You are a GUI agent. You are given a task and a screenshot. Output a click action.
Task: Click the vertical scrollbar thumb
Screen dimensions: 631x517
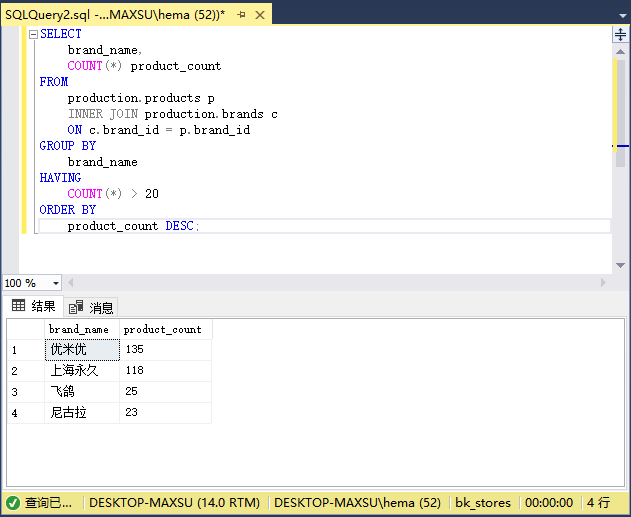[x=620, y=113]
